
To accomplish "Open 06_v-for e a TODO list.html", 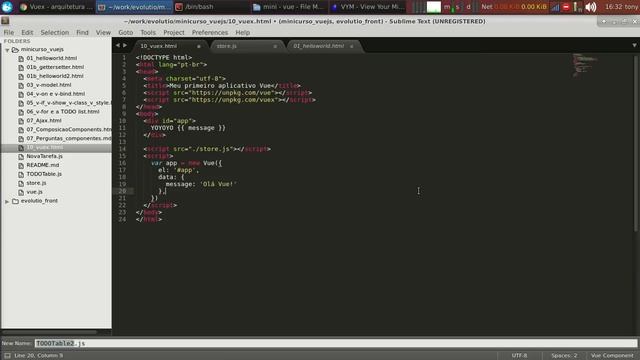I will point(63,111).
